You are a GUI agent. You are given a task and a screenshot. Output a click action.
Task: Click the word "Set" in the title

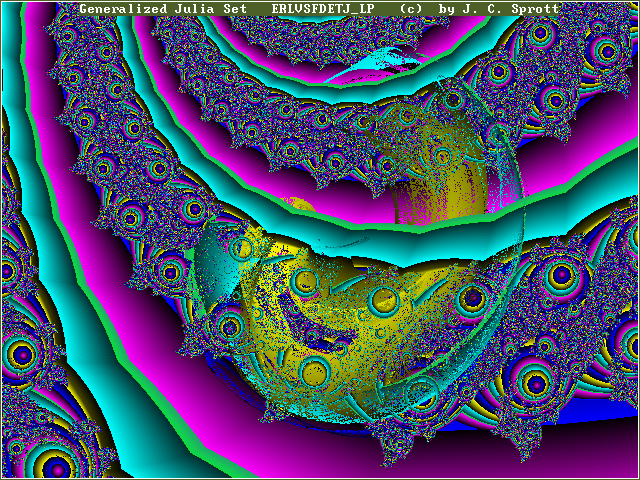[x=242, y=9]
